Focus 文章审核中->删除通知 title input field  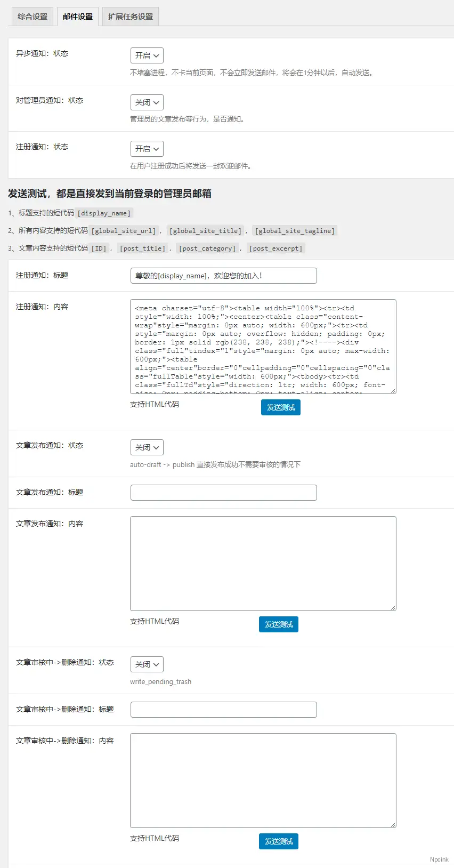223,710
